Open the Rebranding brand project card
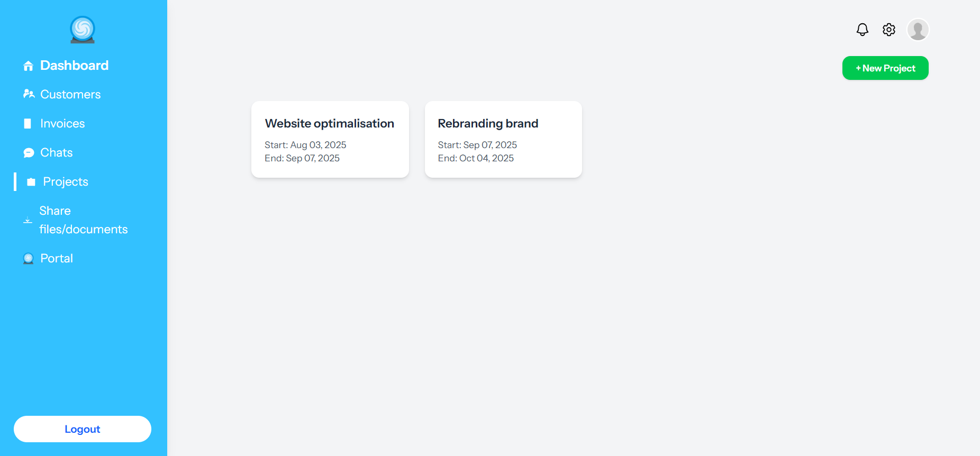980x456 pixels. [503, 139]
